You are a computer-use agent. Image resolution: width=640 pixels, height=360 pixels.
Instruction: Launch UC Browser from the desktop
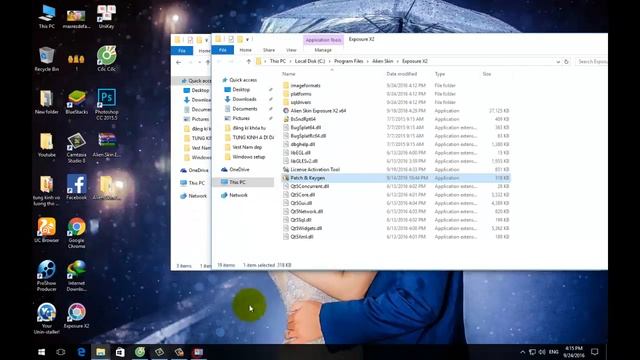pos(47,231)
